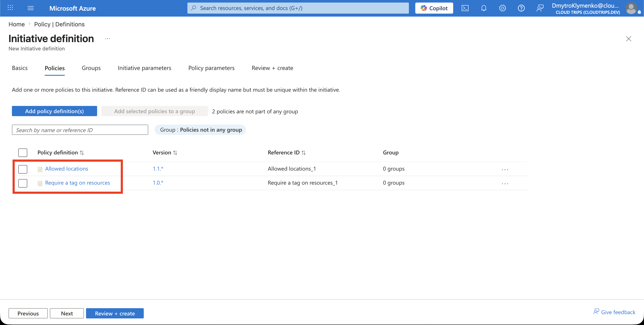Screen dimensions: 644x325
Task: Launch Cloud Shell from the top bar
Action: 465,8
